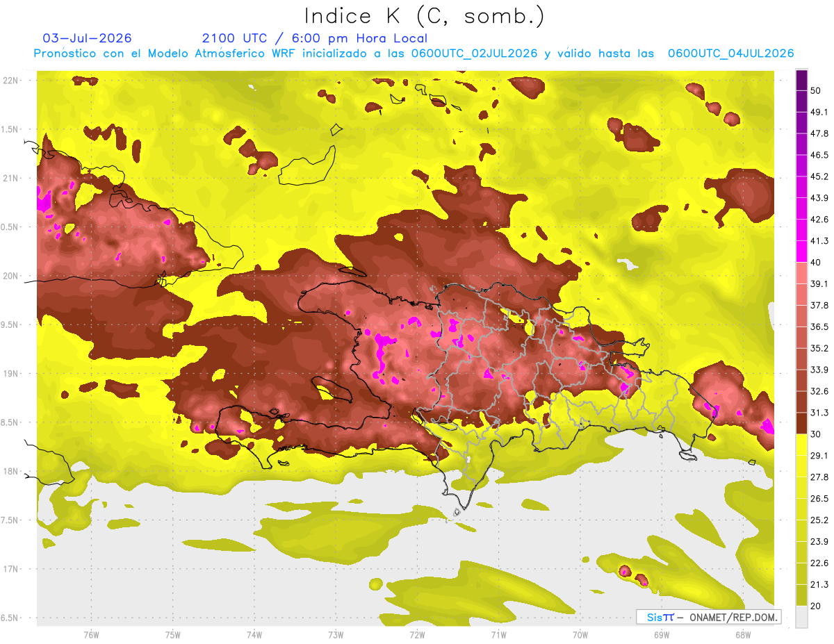Click the colorbar value '32.6'

click(819, 391)
